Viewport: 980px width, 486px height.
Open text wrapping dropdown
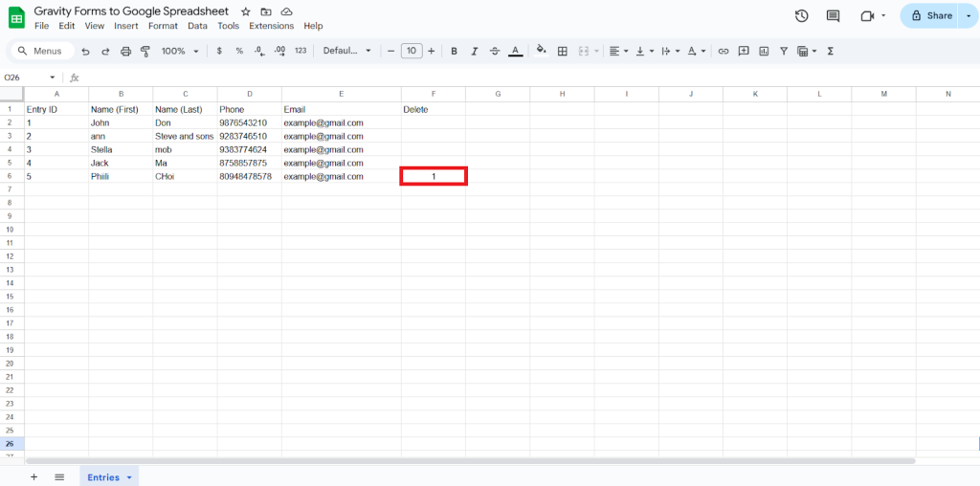[671, 52]
